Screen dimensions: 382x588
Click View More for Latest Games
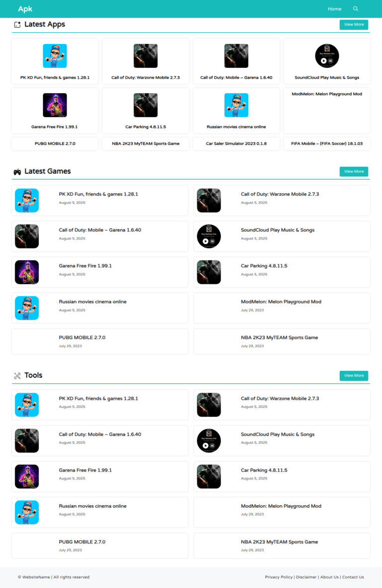point(354,172)
